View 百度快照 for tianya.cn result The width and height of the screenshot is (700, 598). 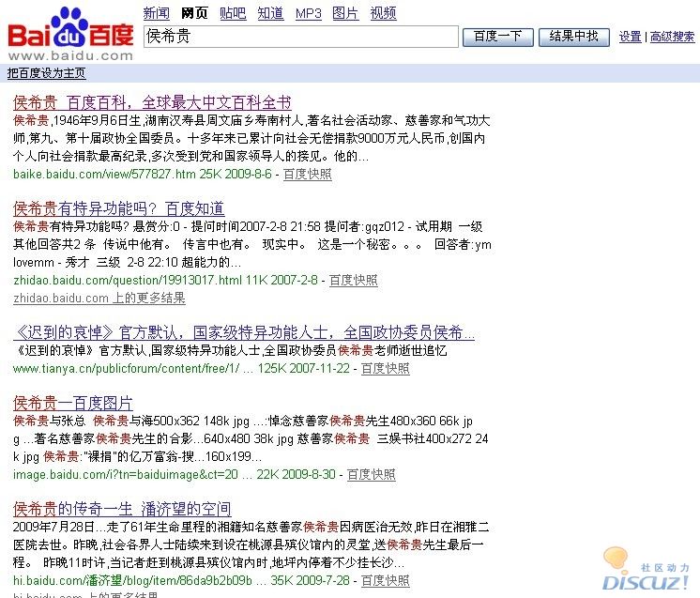pos(386,368)
